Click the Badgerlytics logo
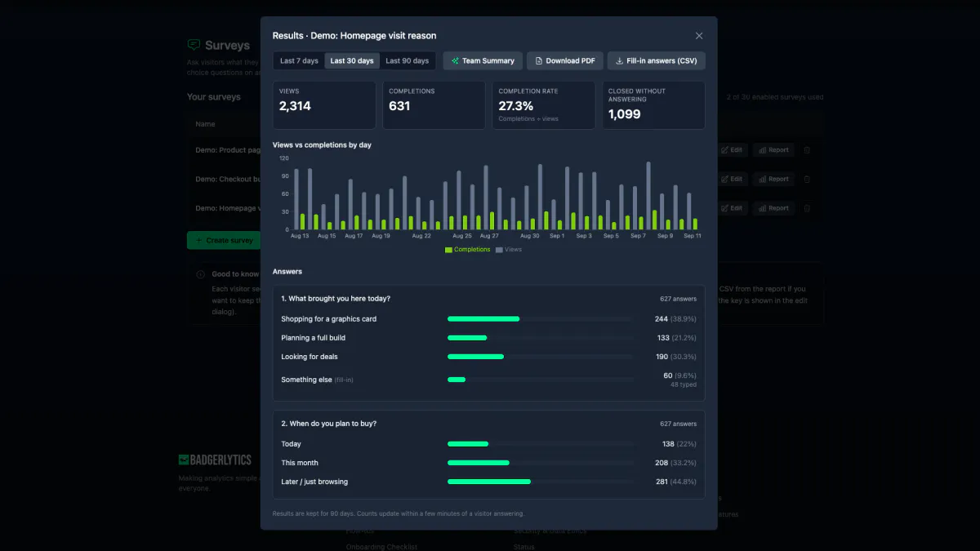980x551 pixels. (215, 460)
